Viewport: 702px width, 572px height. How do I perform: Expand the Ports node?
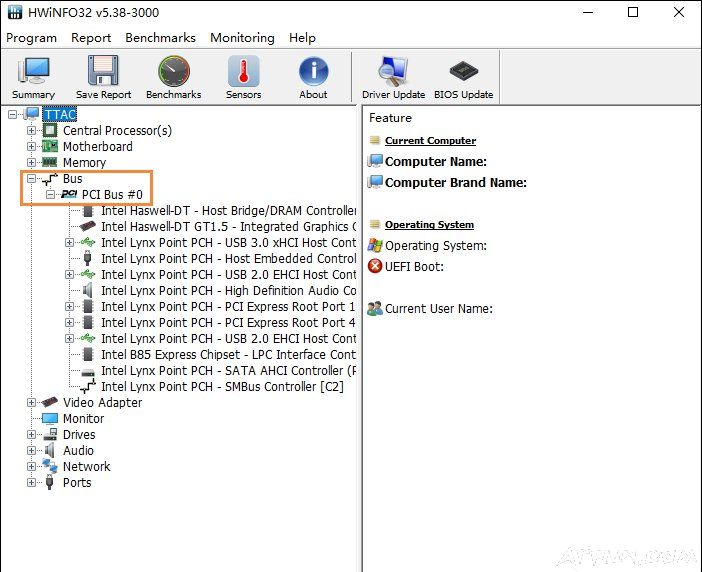coord(31,482)
